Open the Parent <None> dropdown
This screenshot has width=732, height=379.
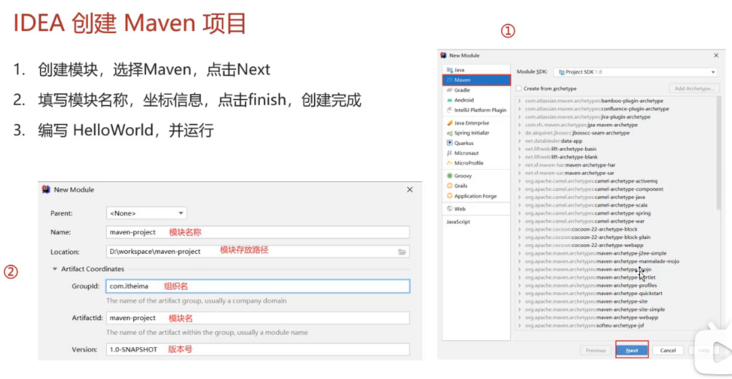(x=147, y=213)
